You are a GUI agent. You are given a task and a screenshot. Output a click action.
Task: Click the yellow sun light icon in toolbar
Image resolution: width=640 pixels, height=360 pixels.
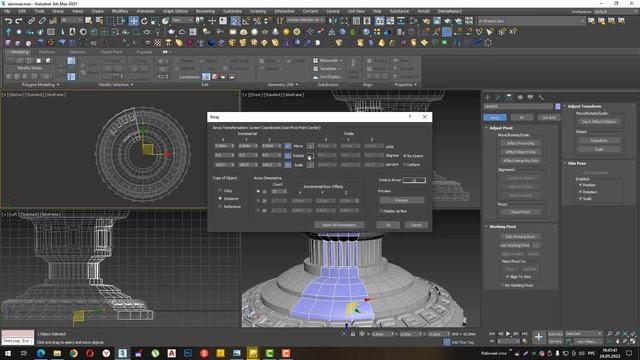pos(286,32)
